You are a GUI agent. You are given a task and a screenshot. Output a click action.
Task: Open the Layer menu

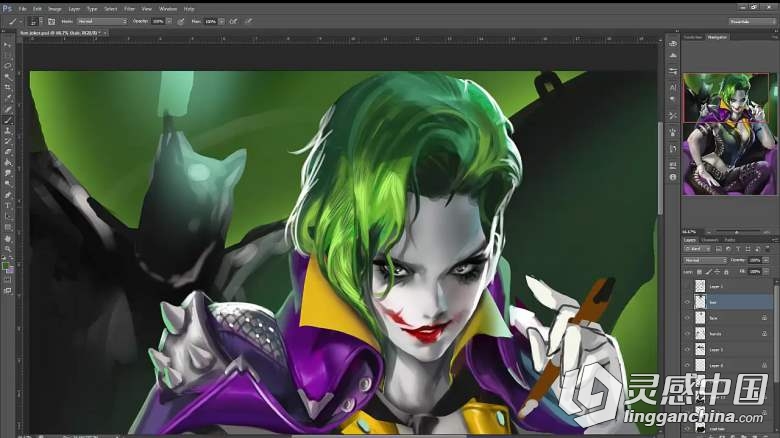(74, 9)
